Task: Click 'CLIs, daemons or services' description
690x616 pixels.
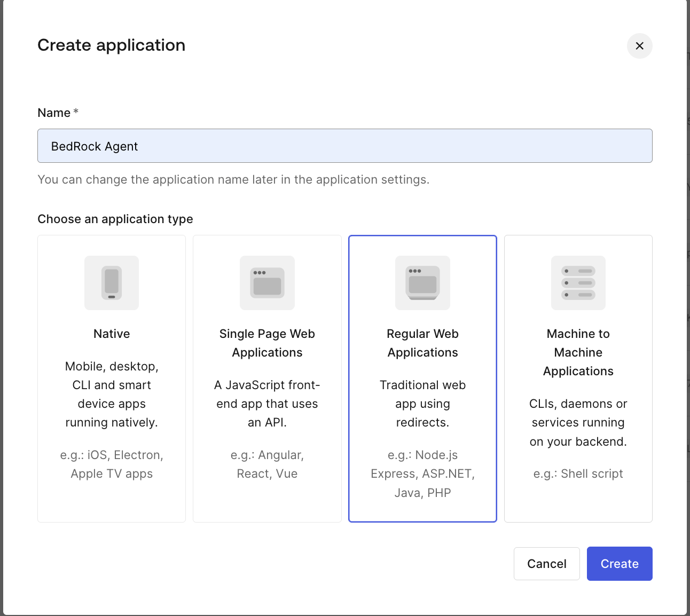Action: [x=578, y=422]
